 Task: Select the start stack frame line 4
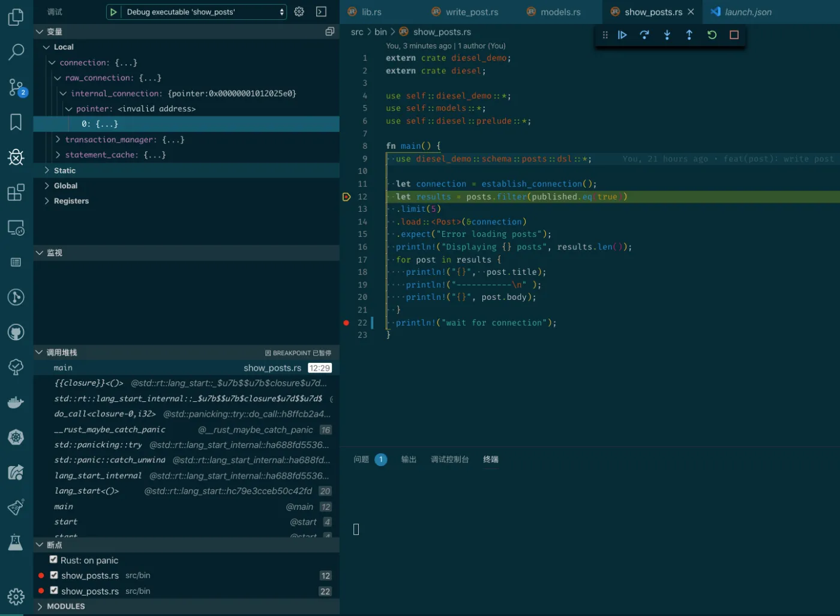click(x=186, y=522)
